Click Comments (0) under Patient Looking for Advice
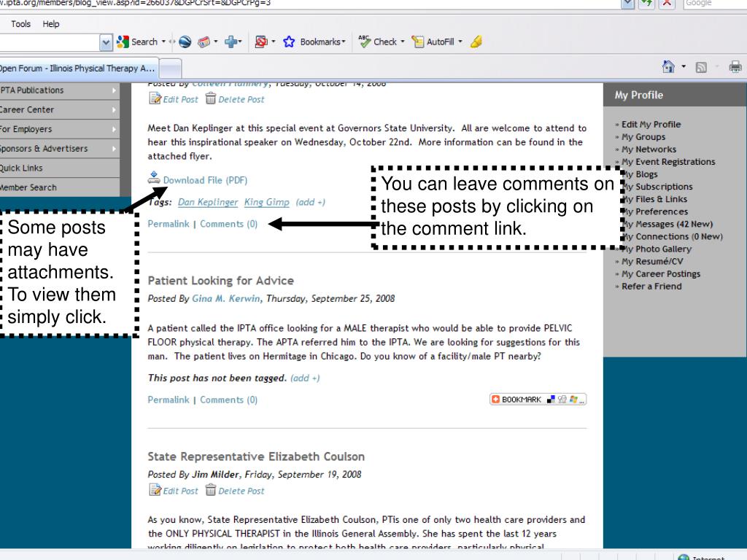Screen dimensions: 747x560 click(x=228, y=400)
